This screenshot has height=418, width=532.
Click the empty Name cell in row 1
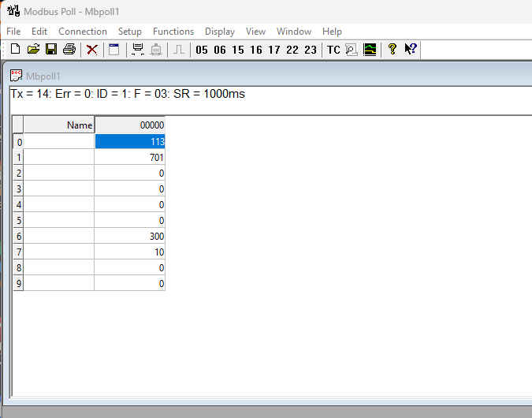tap(58, 157)
